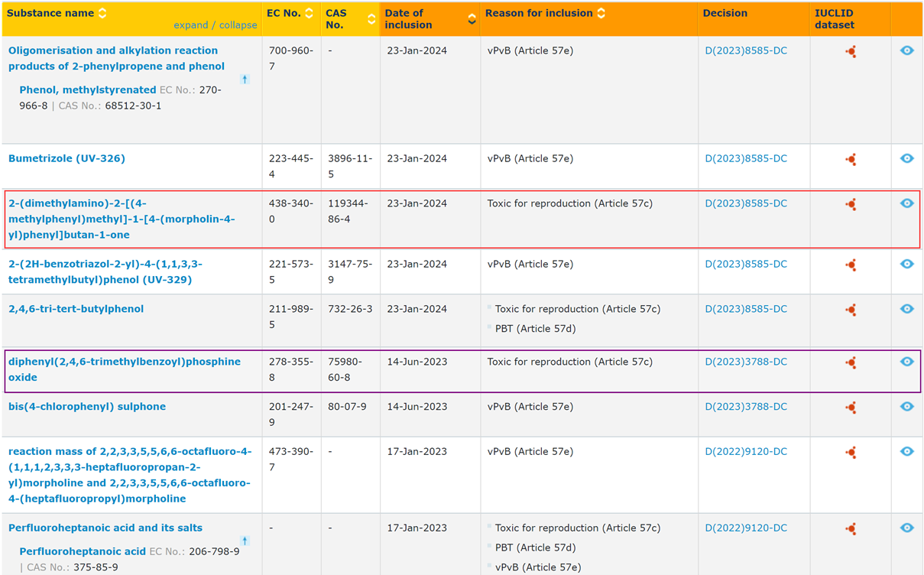Click the Decision column header
The image size is (924, 575).
click(x=725, y=13)
